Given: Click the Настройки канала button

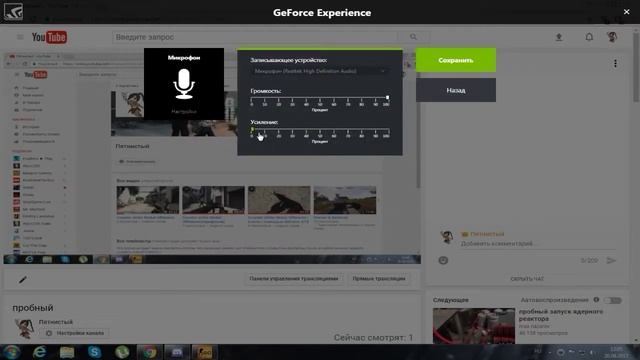Looking at the screenshot, I should (75, 333).
